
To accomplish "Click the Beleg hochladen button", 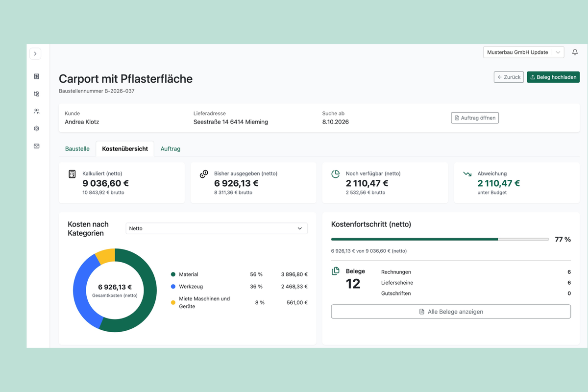I will pyautogui.click(x=553, y=77).
